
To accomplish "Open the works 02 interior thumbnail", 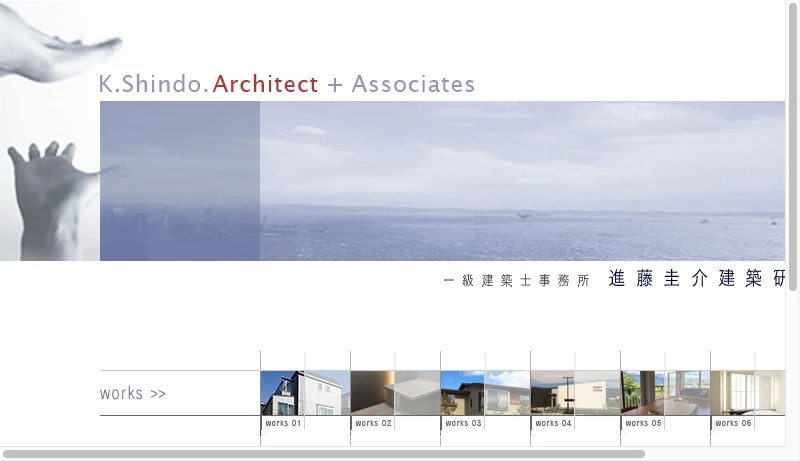I will 395,393.
